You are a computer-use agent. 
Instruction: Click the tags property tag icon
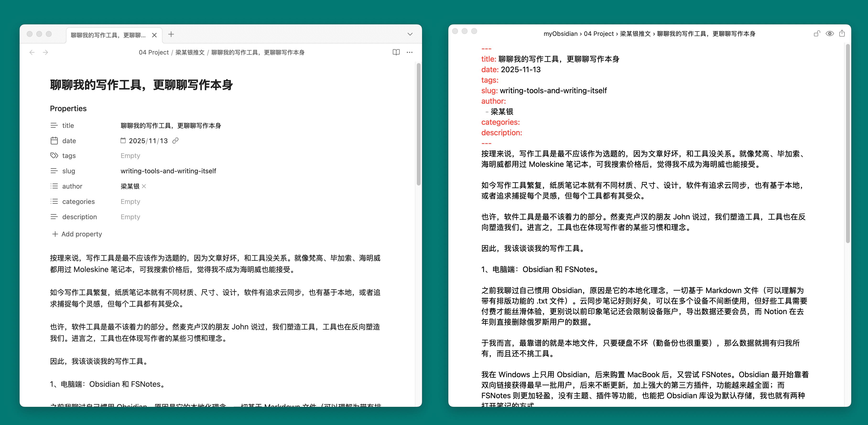(54, 155)
